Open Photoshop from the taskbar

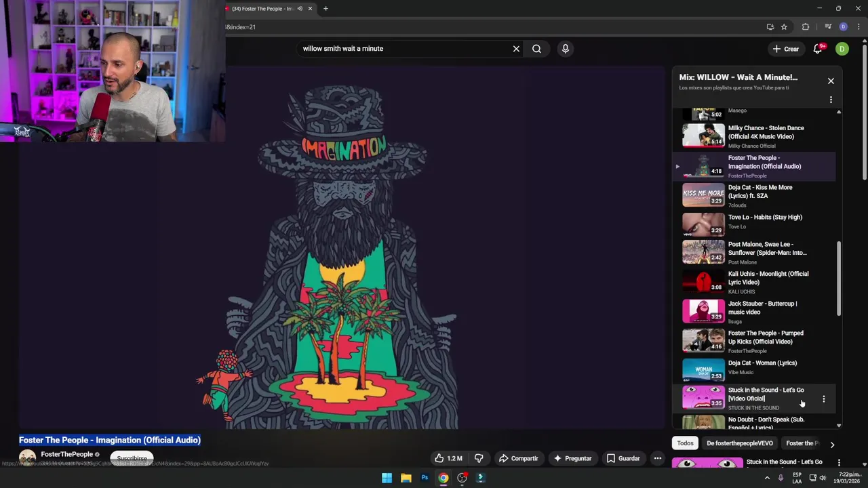click(425, 478)
